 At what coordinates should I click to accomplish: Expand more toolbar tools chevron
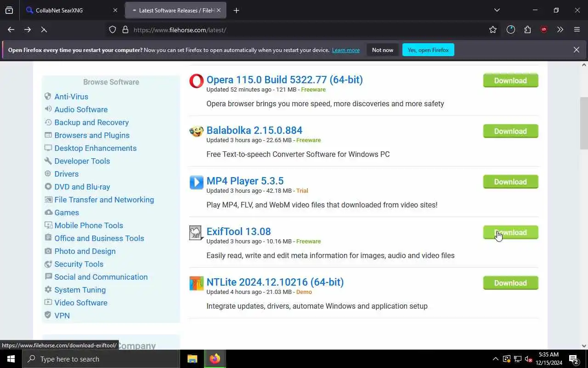point(560,29)
